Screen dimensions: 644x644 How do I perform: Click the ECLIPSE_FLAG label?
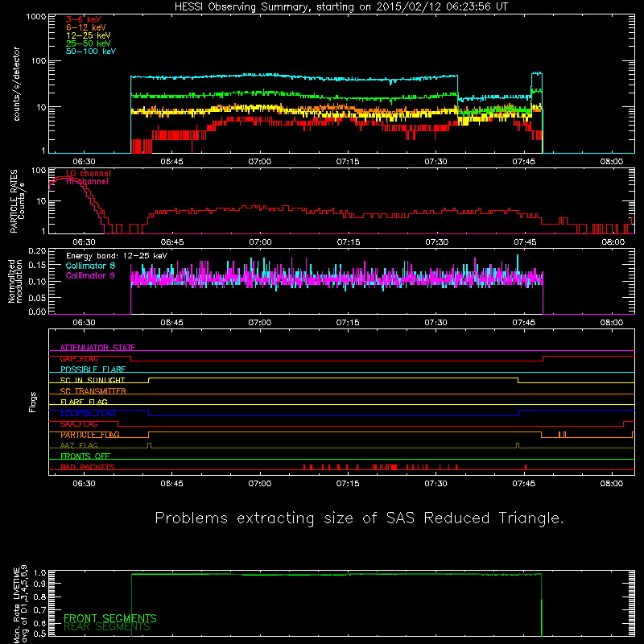[x=88, y=413]
